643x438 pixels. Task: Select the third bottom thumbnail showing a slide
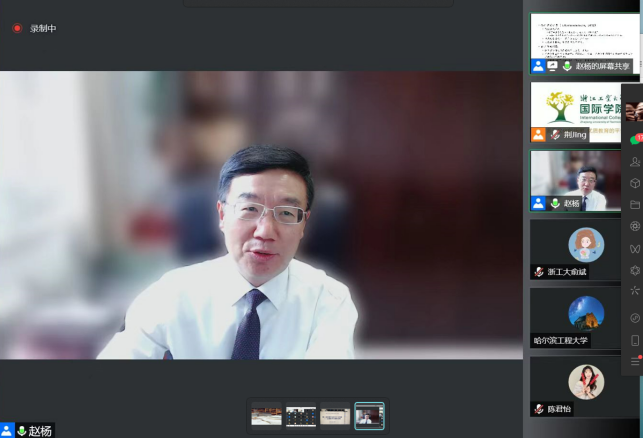click(x=335, y=416)
